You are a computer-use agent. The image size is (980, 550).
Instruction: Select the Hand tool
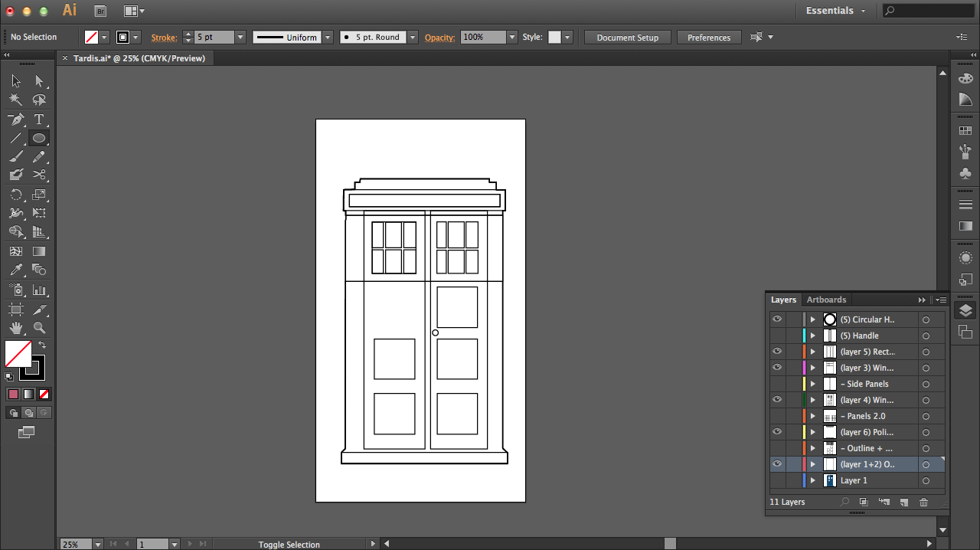point(16,328)
